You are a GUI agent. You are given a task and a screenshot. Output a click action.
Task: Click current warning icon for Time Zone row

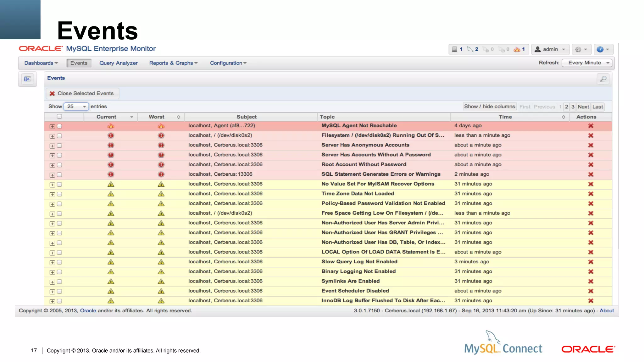(111, 194)
